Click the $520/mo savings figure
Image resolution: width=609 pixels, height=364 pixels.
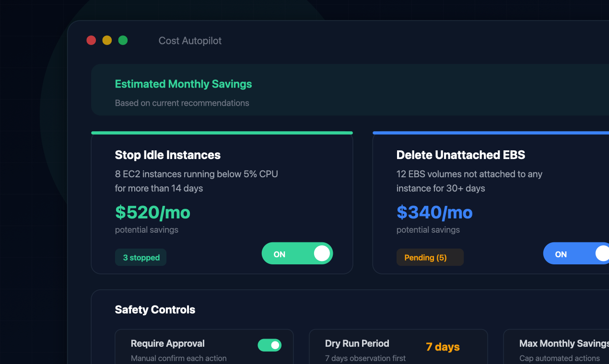click(x=152, y=212)
